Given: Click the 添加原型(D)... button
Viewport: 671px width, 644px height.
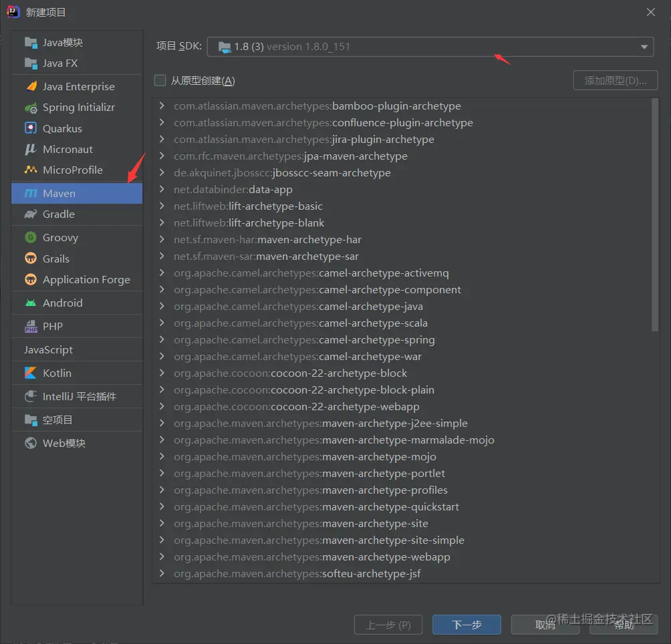Looking at the screenshot, I should coord(616,80).
